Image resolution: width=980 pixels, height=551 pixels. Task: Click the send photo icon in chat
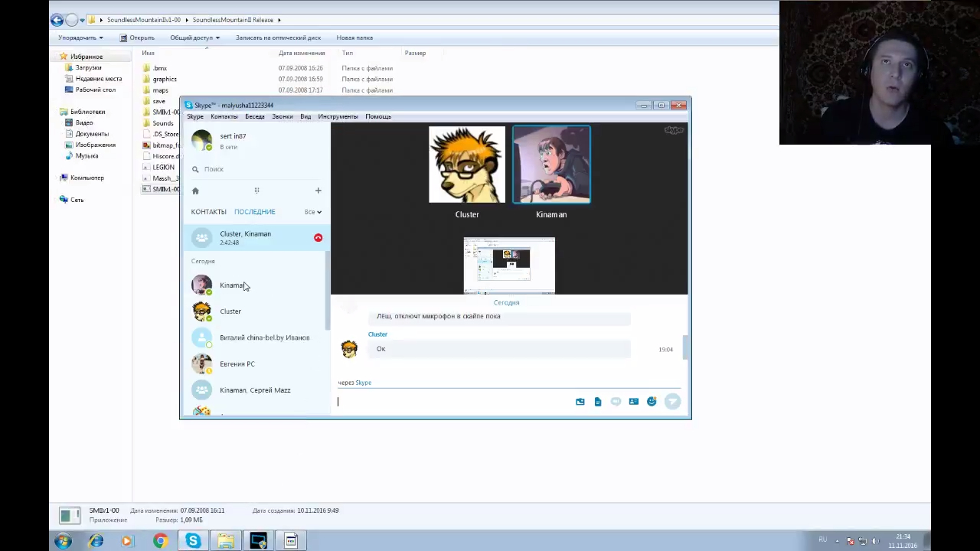click(580, 402)
